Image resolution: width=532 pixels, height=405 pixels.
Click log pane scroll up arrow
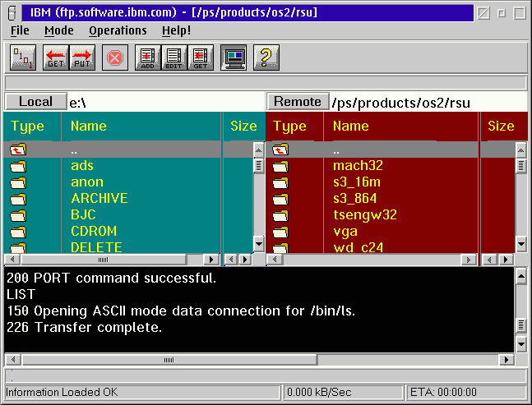(x=521, y=276)
